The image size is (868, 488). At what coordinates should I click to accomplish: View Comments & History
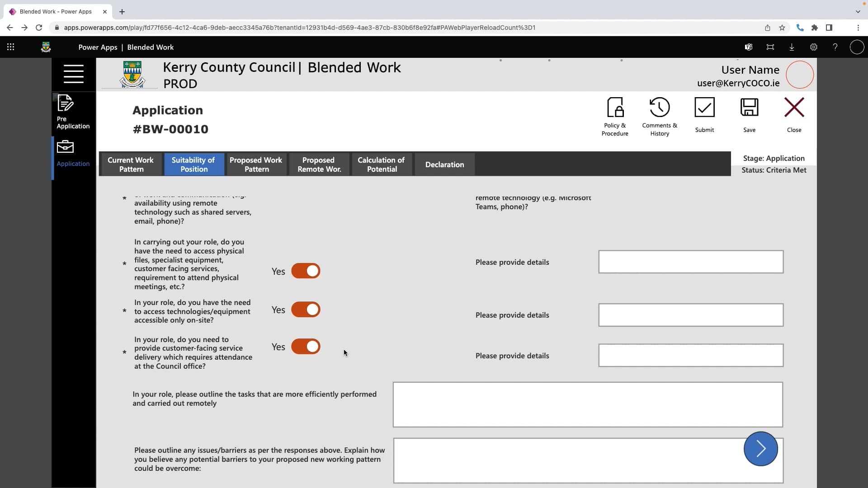(659, 115)
